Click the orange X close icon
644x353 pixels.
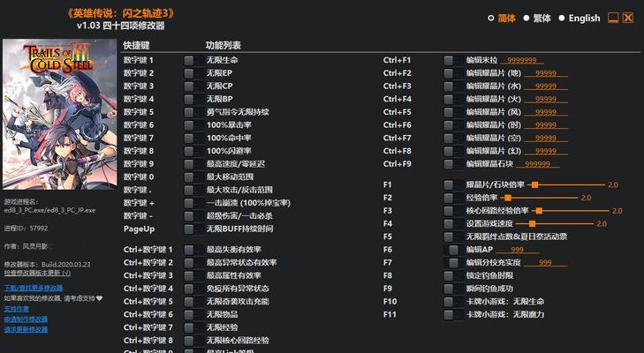[628, 18]
